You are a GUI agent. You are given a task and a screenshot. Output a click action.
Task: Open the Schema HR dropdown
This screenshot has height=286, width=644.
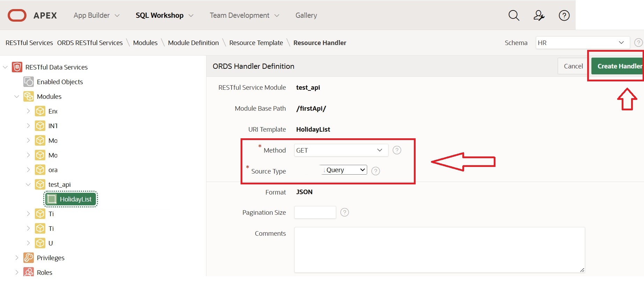(583, 43)
